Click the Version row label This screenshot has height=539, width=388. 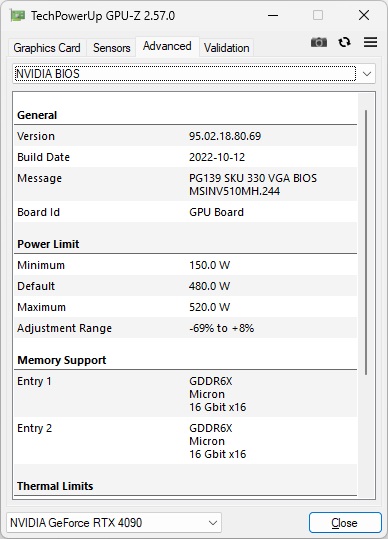36,136
